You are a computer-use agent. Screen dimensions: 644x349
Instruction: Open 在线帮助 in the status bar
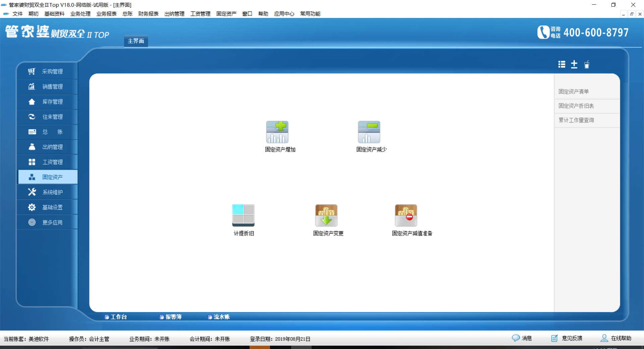point(616,338)
